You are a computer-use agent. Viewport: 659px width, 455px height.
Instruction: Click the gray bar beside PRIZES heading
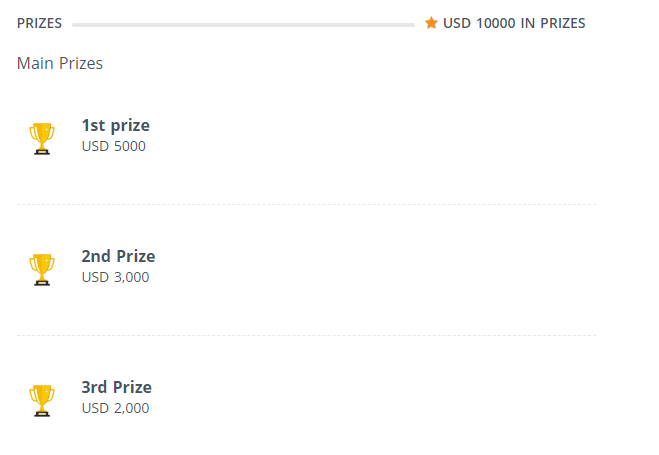pyautogui.click(x=243, y=24)
